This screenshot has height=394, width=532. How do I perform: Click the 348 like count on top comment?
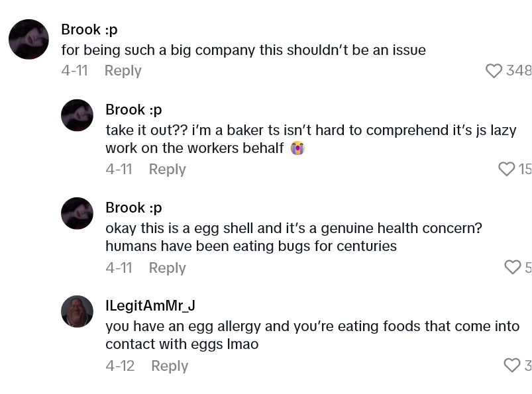click(518, 71)
